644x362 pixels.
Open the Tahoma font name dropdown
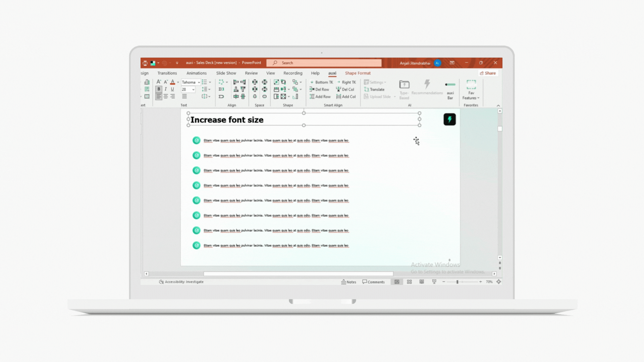[199, 82]
